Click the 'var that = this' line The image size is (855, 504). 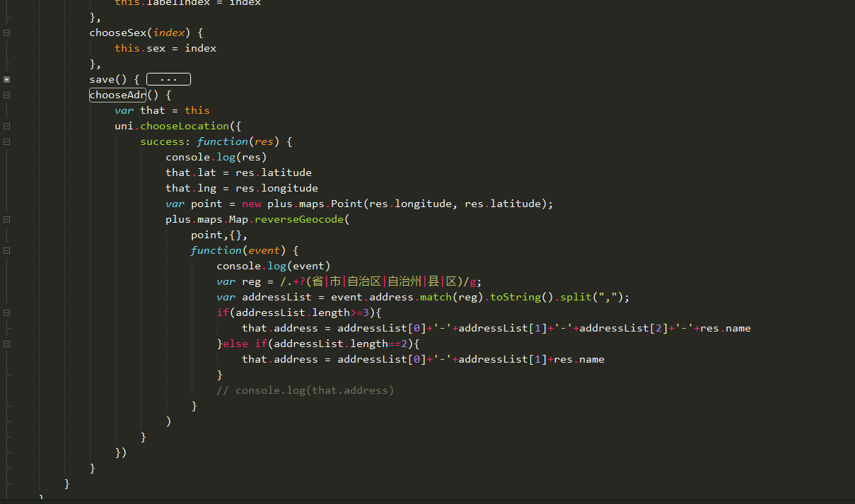click(162, 110)
